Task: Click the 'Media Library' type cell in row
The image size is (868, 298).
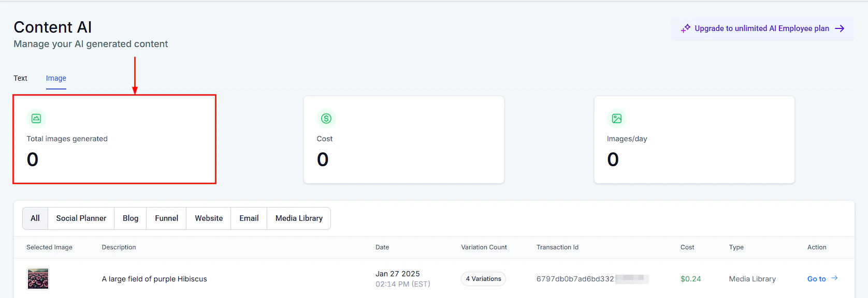Action: (753, 279)
